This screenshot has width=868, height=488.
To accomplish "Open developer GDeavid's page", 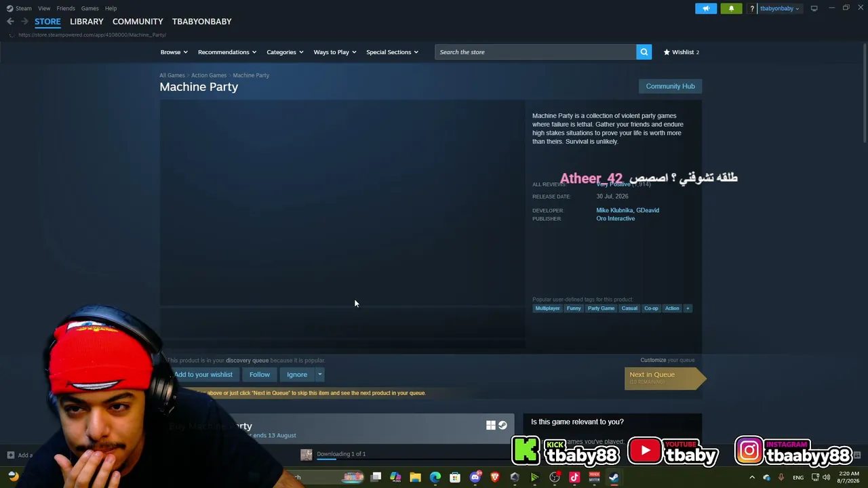I will pyautogui.click(x=648, y=210).
